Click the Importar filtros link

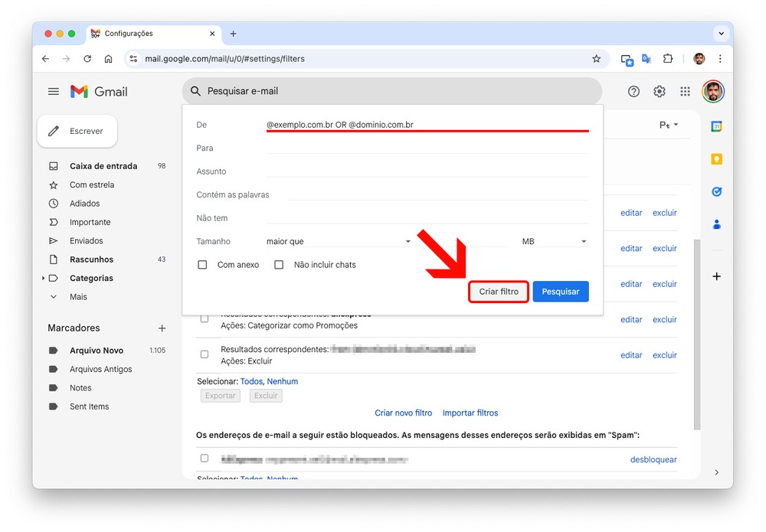pos(470,413)
